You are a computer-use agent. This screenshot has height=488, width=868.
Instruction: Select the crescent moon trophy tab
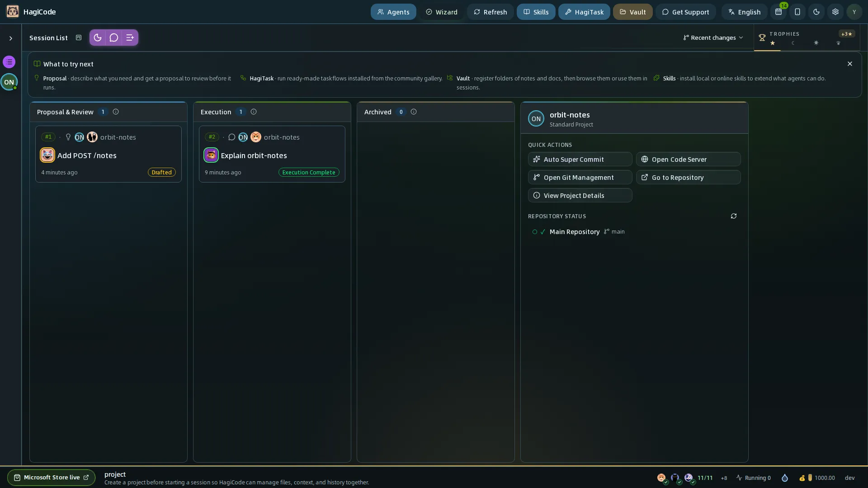(793, 43)
